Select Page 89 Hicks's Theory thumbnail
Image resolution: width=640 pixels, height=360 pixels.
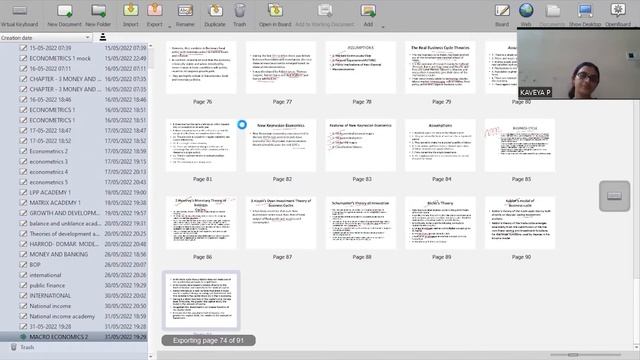click(440, 223)
